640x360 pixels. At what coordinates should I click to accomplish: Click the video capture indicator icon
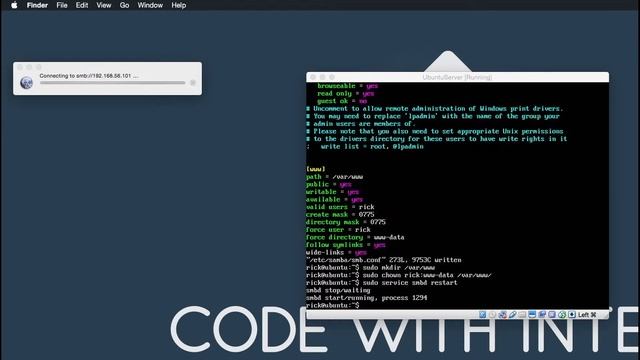pyautogui.click(x=542, y=315)
